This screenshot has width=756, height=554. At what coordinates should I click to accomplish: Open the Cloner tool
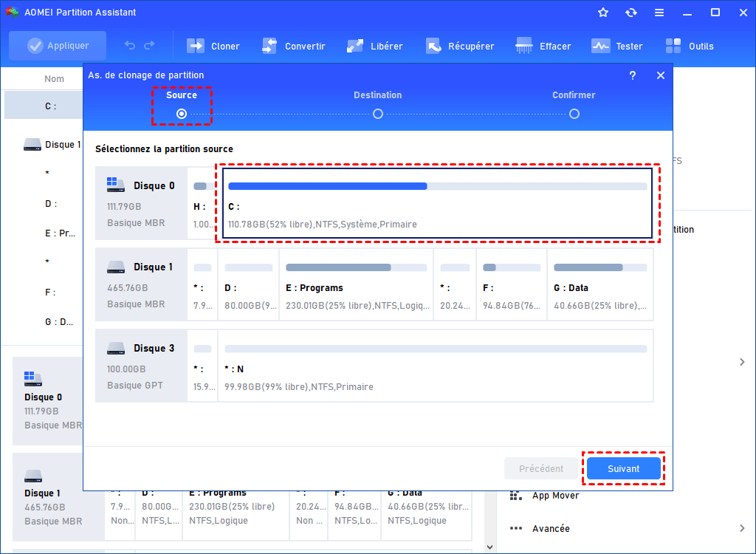[x=213, y=47]
